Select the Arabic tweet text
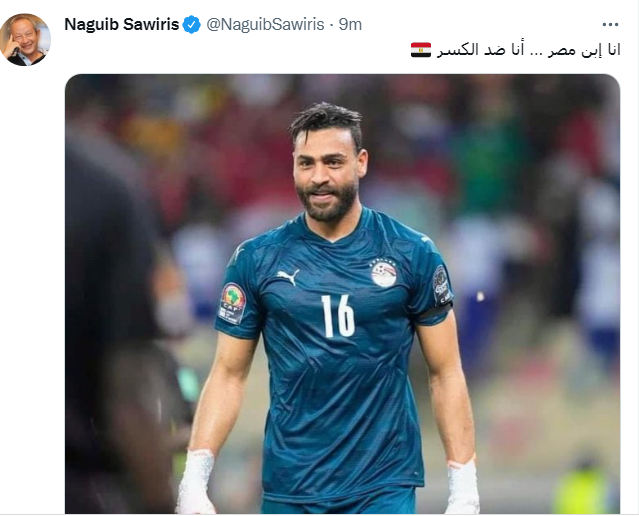 pos(529,50)
